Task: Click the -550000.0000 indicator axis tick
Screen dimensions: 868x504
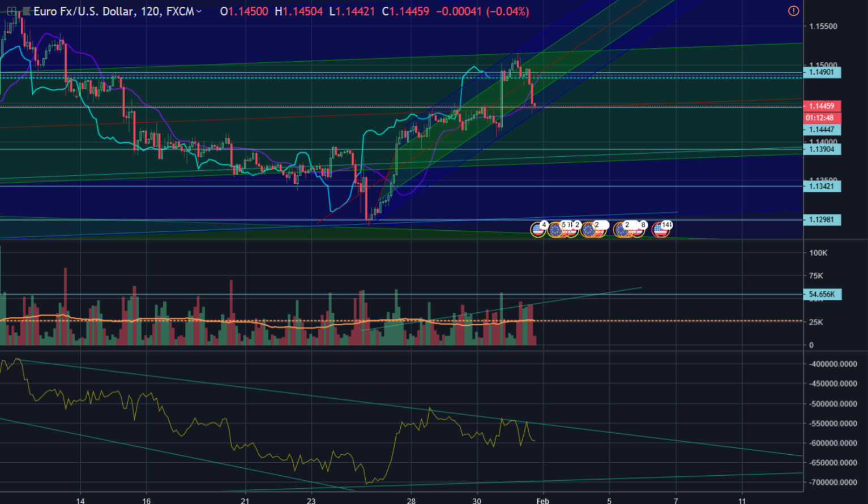Action: click(x=833, y=424)
